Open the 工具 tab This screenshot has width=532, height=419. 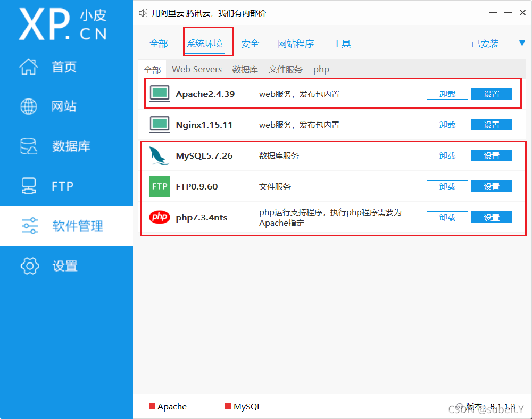342,44
